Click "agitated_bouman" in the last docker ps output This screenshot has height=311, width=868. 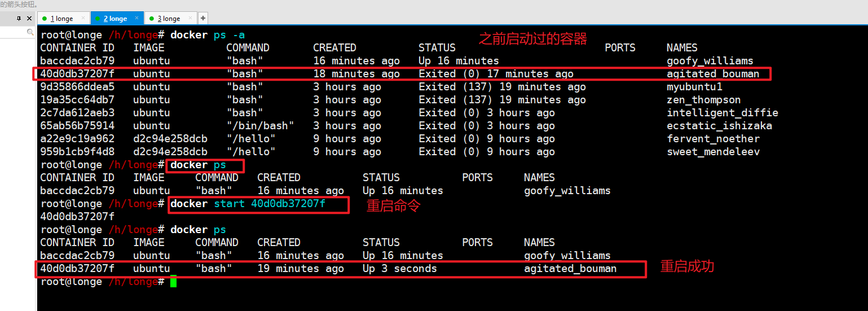570,269
